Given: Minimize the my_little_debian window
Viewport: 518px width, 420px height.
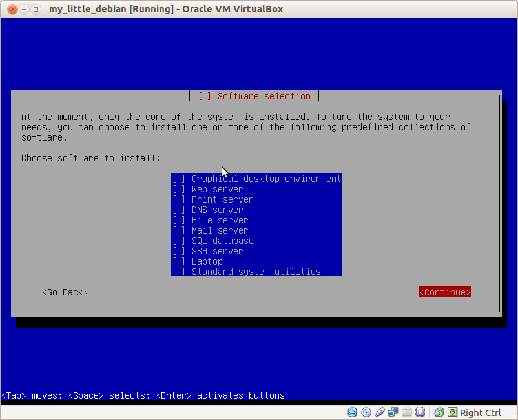Looking at the screenshot, I should [x=24, y=9].
